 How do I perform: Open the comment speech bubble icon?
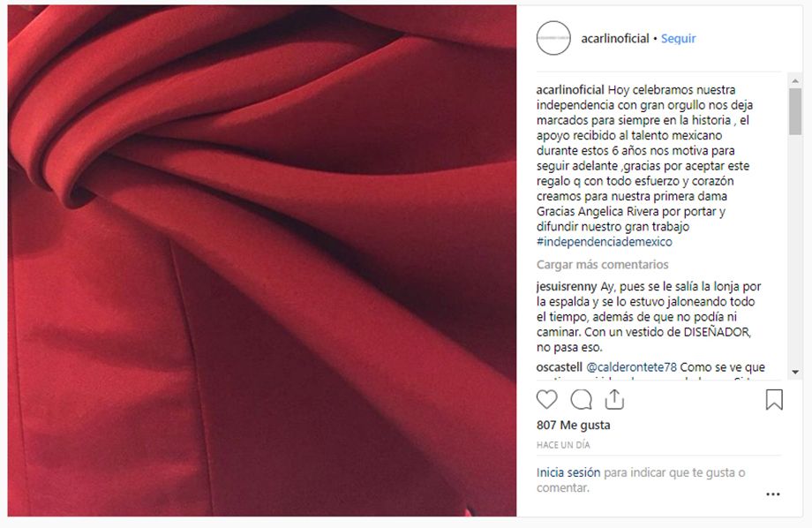click(581, 400)
